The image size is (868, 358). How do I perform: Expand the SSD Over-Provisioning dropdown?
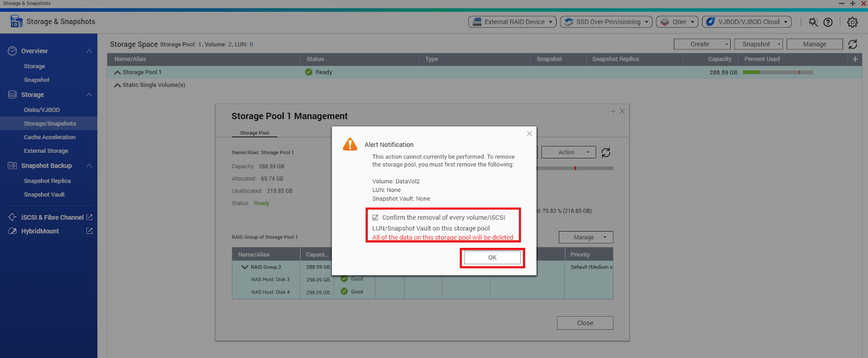606,22
